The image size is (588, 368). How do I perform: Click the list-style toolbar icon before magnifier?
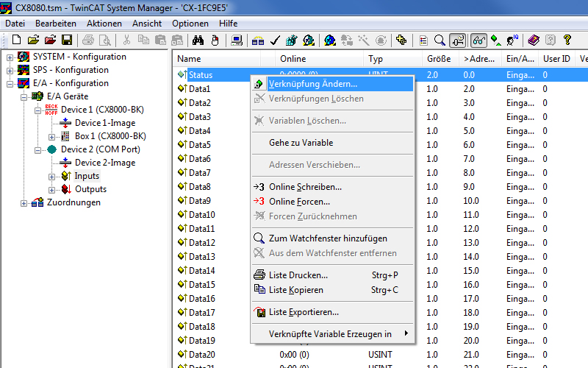[x=423, y=40]
